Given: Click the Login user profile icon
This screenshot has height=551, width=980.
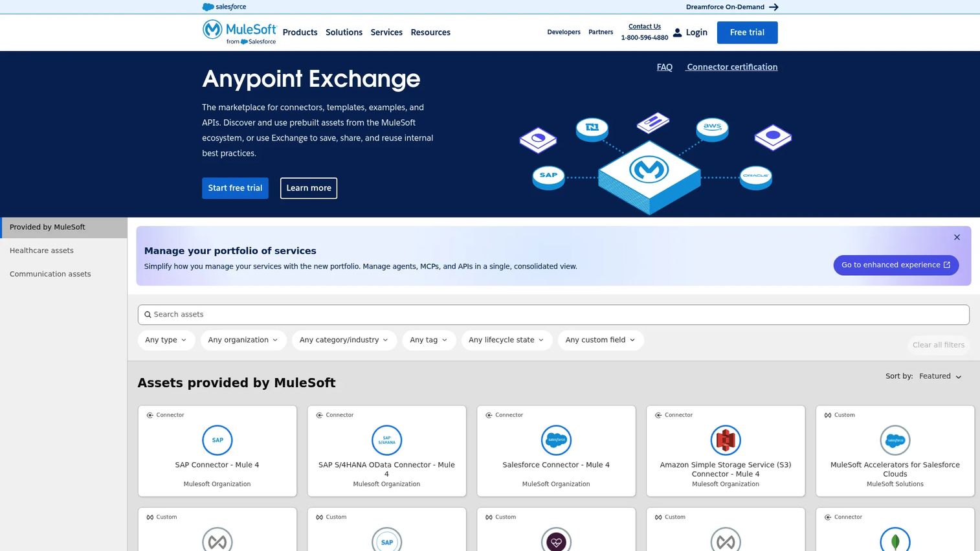Looking at the screenshot, I should click(x=677, y=32).
